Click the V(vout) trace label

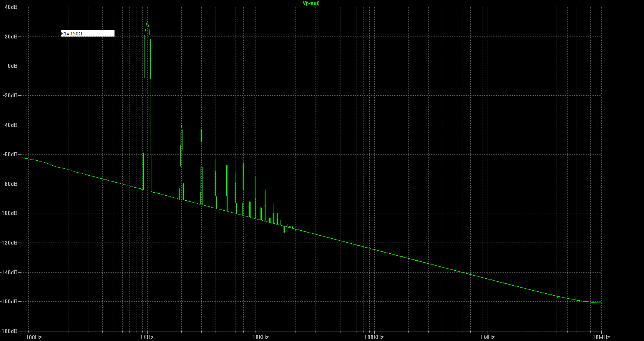coord(311,3)
